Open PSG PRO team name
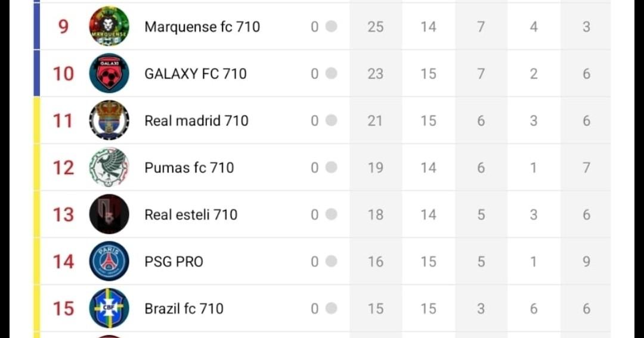Viewport: 644px width, 338px height. tap(174, 262)
